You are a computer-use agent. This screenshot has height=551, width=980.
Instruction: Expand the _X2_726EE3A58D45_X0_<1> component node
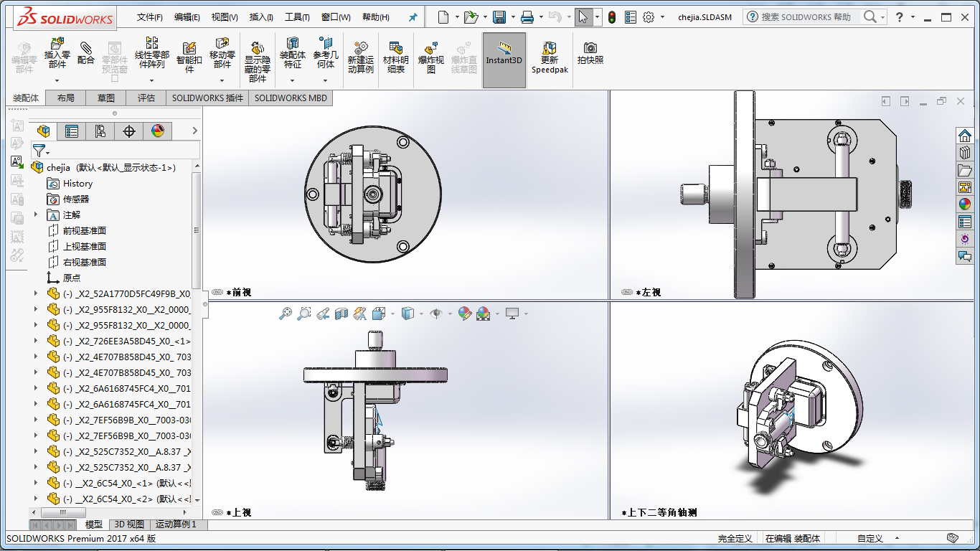pyautogui.click(x=36, y=341)
